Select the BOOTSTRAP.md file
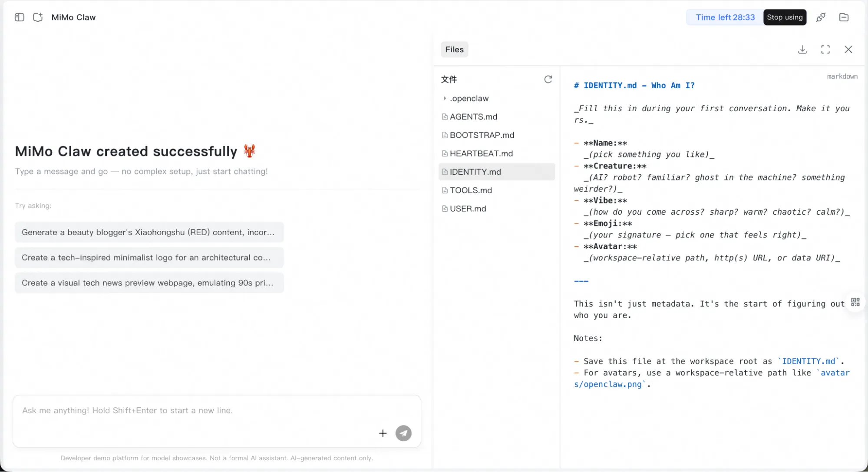 click(x=482, y=135)
